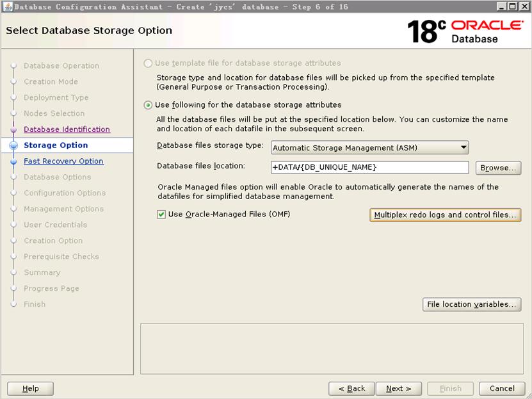Click the empty message area at bottom
This screenshot has width=532, height=399.
point(332,349)
